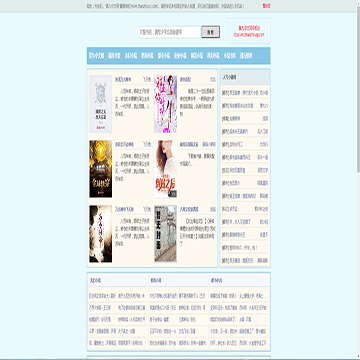Open the white book cover with grey emblem

pyautogui.click(x=101, y=104)
